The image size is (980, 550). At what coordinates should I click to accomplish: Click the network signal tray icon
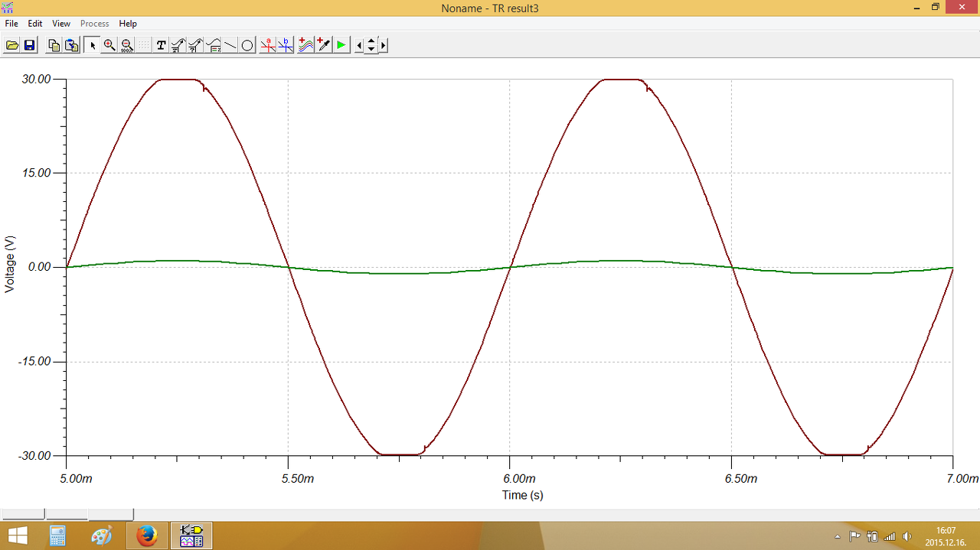click(x=889, y=536)
